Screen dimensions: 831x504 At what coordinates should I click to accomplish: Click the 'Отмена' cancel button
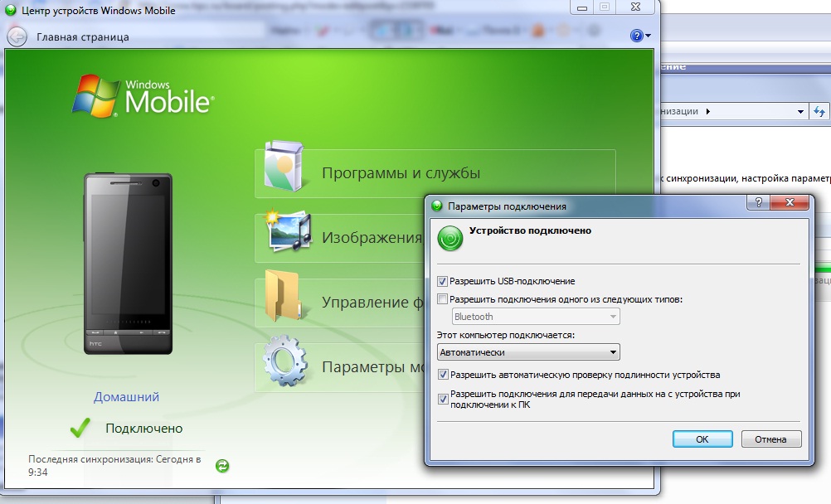click(x=770, y=439)
